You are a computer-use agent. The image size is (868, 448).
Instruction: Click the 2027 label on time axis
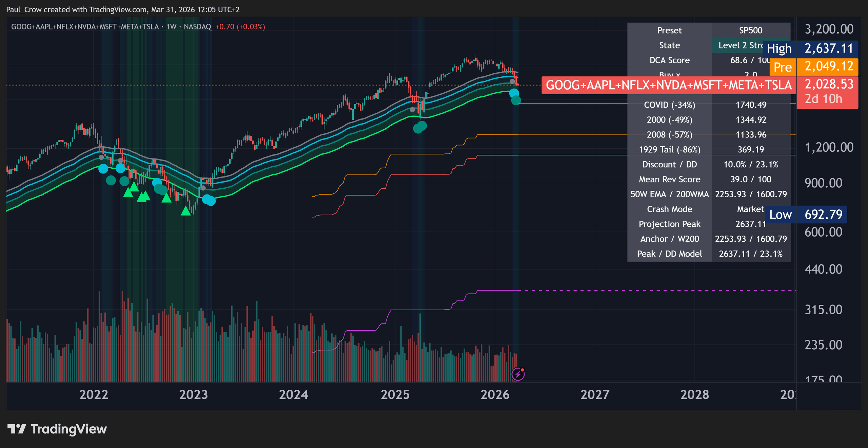click(595, 395)
